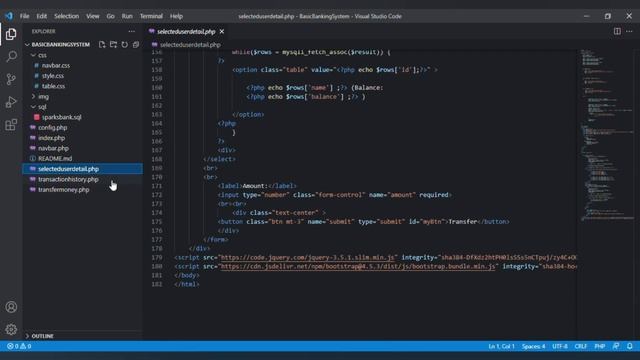The image size is (640, 360).
Task: Open index.php file
Action: click(x=51, y=138)
